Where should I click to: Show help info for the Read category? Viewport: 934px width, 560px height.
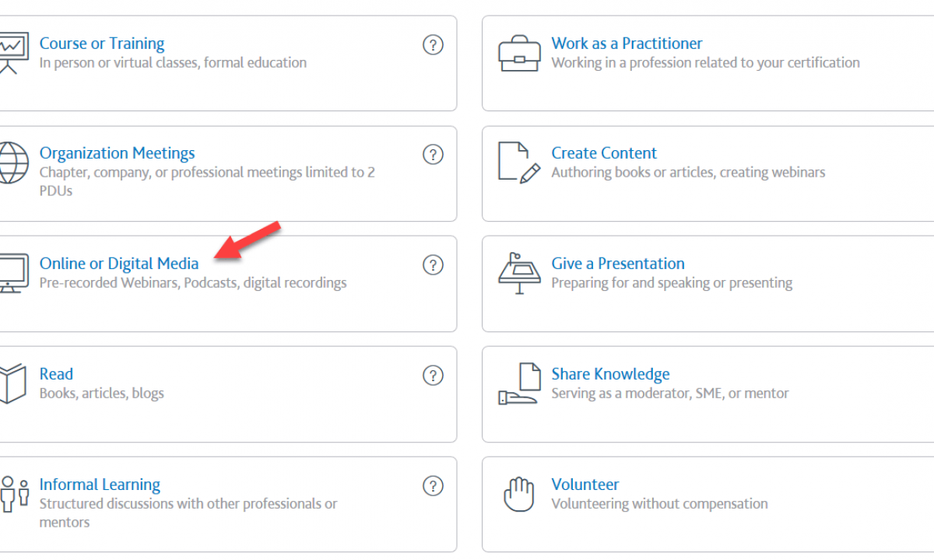433,375
